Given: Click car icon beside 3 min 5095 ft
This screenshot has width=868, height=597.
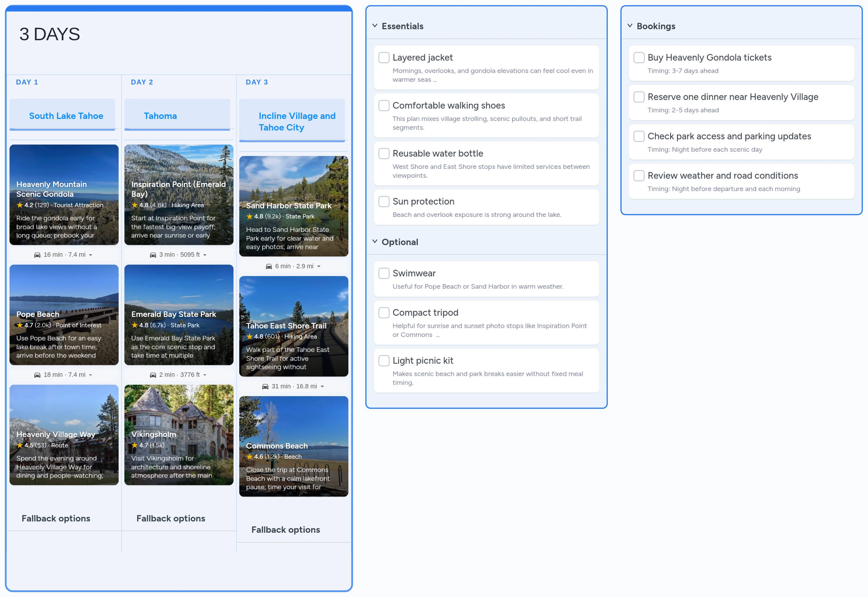Looking at the screenshot, I should pyautogui.click(x=152, y=255).
